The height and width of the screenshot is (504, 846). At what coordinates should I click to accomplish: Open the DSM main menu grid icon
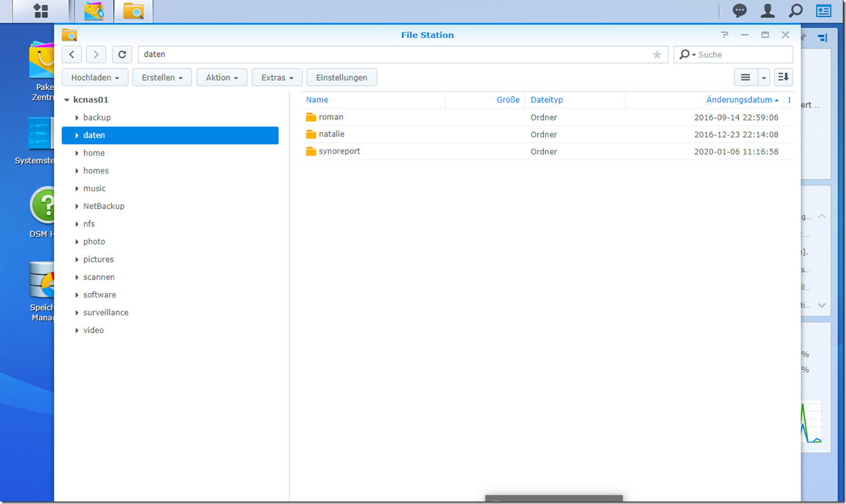(x=41, y=11)
